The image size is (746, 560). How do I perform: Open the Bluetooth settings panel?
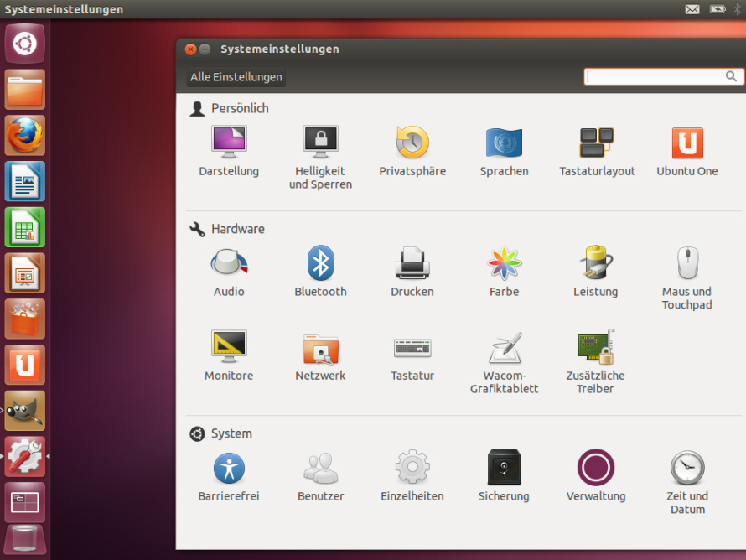tap(321, 272)
